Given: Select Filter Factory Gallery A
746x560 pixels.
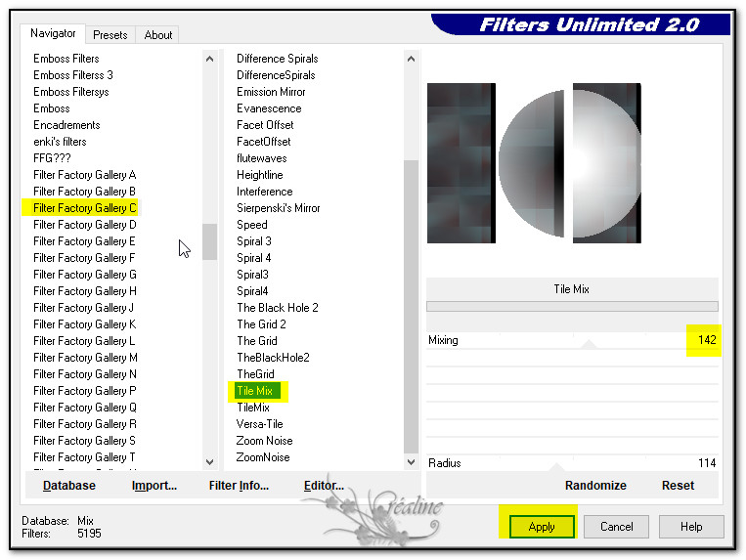Looking at the screenshot, I should click(85, 175).
